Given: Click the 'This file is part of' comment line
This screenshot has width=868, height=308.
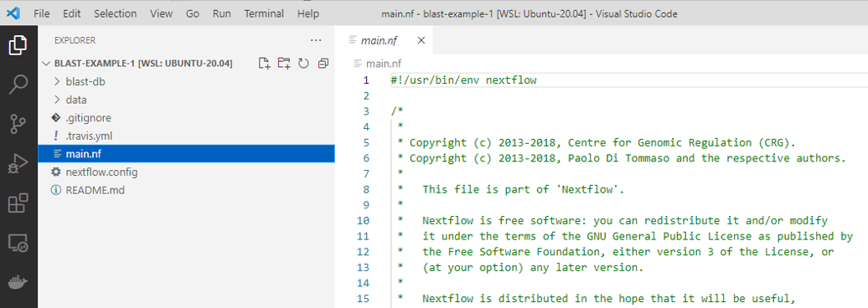Looking at the screenshot, I should click(523, 190).
